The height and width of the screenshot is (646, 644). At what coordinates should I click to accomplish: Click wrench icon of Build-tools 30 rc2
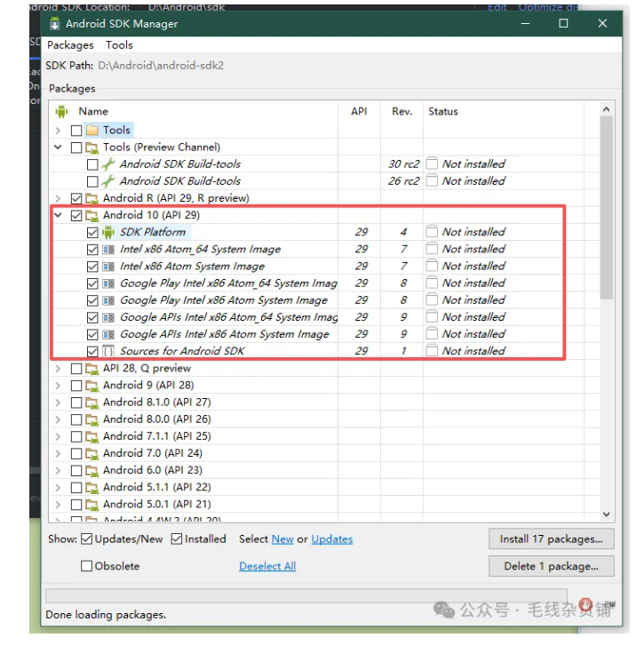click(x=108, y=164)
